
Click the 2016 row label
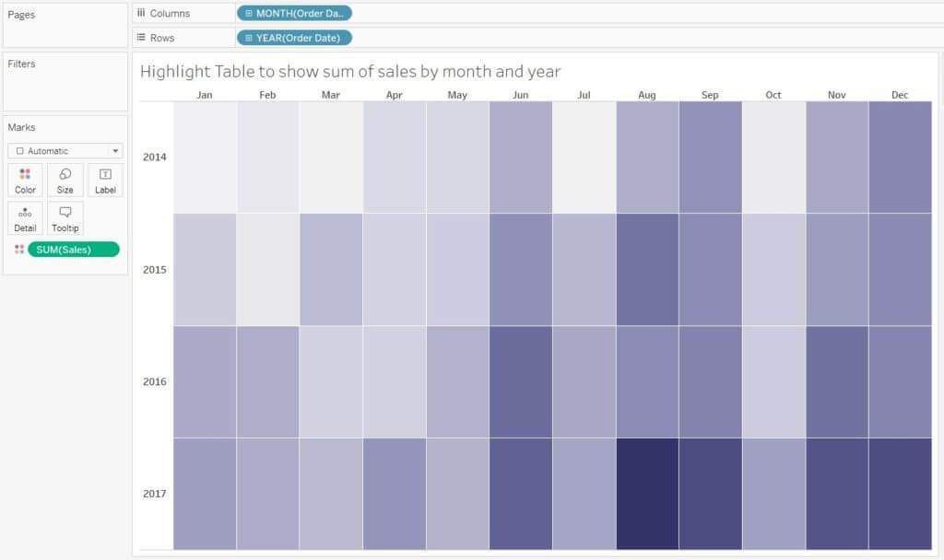(154, 381)
